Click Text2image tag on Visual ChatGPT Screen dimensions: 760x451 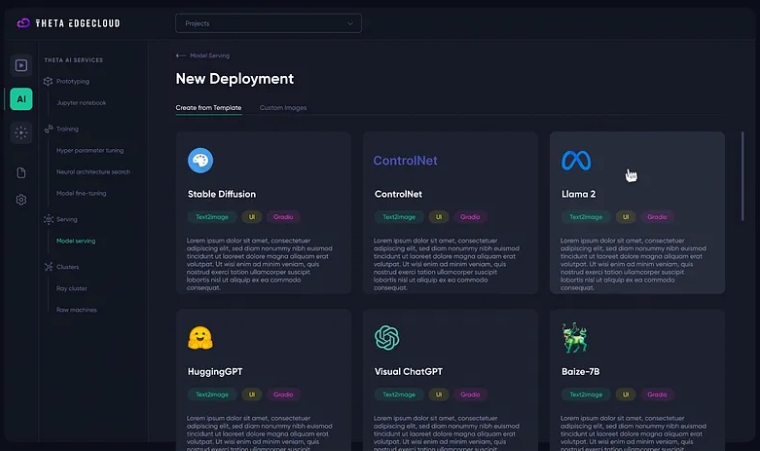click(x=399, y=394)
